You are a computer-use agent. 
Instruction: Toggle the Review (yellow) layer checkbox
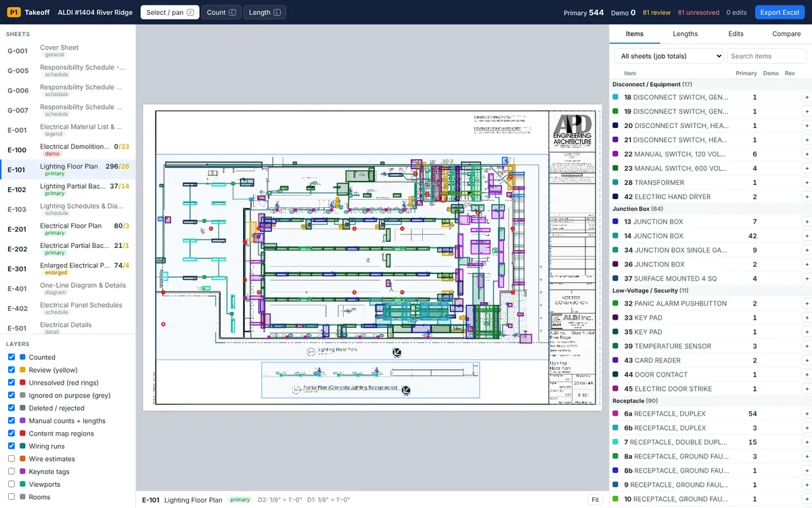(12, 370)
